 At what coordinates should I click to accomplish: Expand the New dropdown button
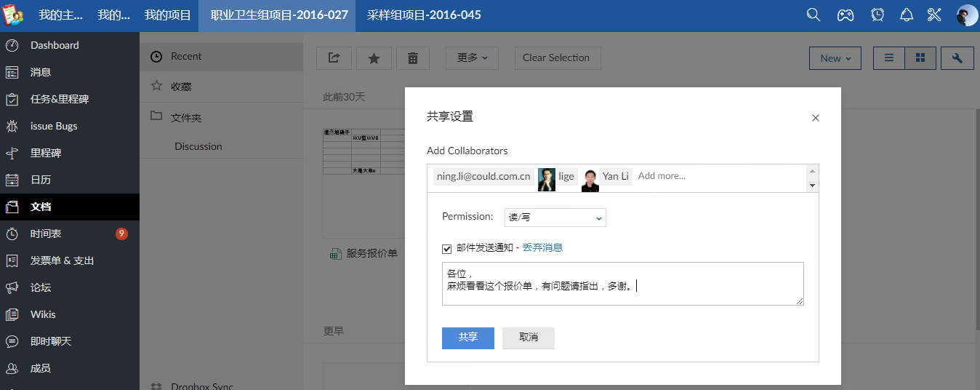coord(835,58)
